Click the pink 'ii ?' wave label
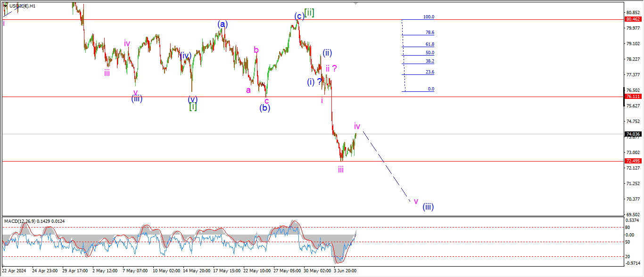 point(331,68)
